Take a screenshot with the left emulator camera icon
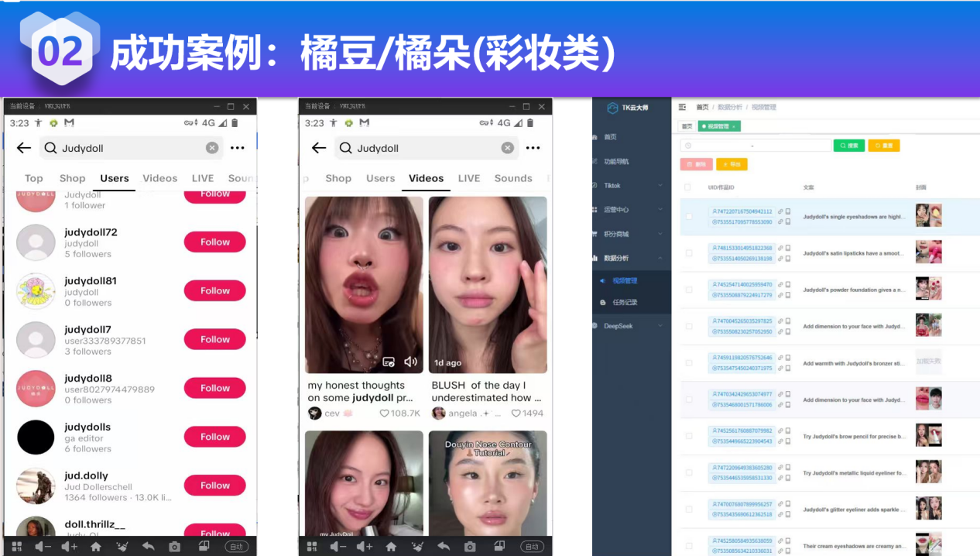This screenshot has height=556, width=980. 174,547
